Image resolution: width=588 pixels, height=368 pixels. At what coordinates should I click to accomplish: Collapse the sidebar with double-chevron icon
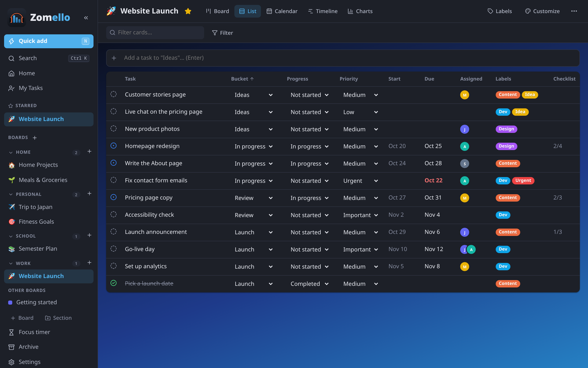click(x=86, y=18)
